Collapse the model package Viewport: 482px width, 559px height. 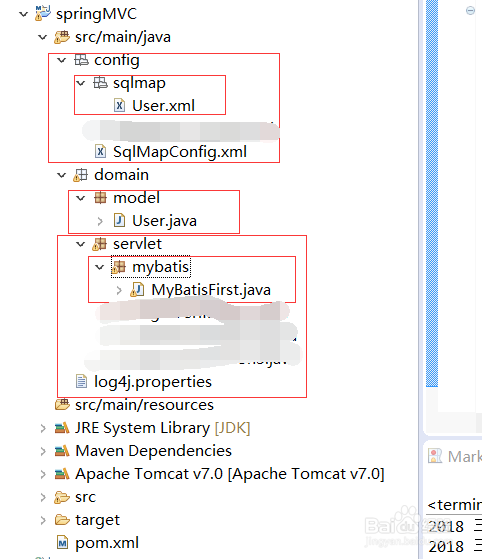pyautogui.click(x=81, y=198)
